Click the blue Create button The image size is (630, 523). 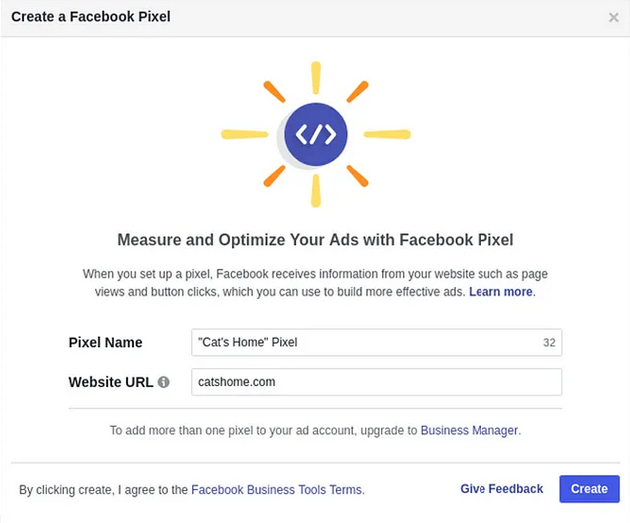589,489
